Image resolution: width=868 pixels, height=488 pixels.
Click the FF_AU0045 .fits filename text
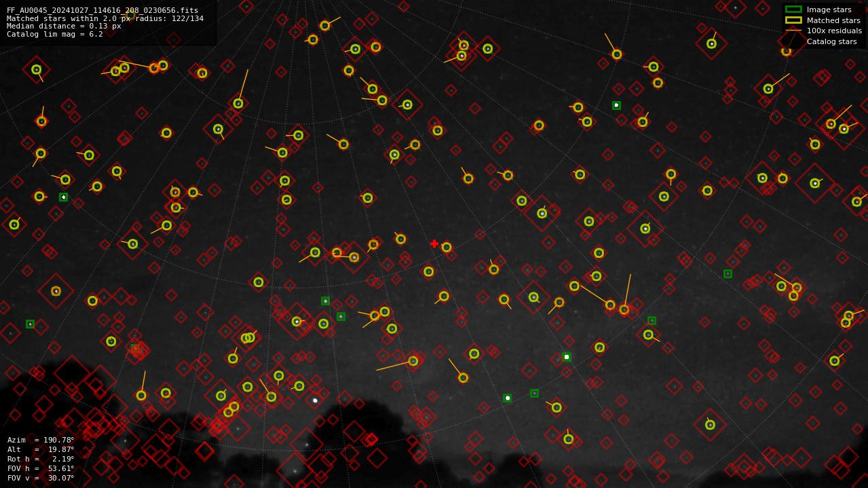102,10
